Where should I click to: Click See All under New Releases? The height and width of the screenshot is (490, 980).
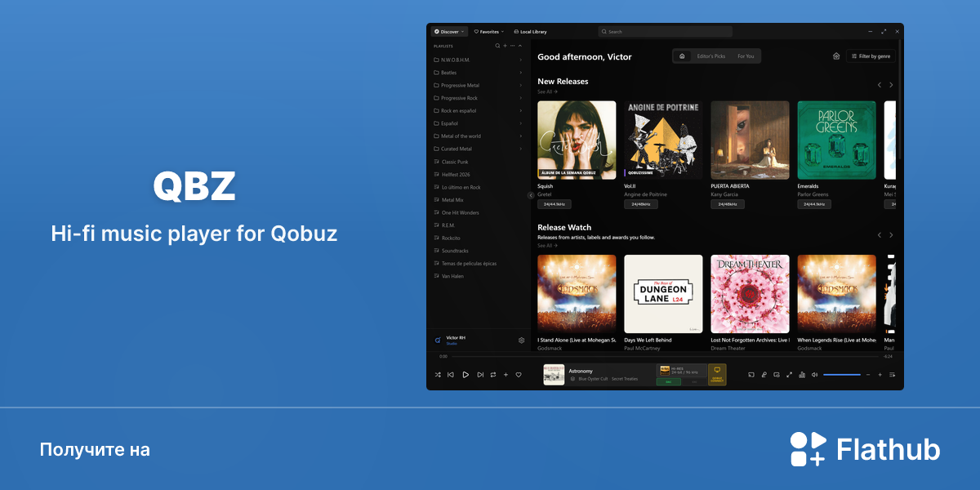[547, 92]
